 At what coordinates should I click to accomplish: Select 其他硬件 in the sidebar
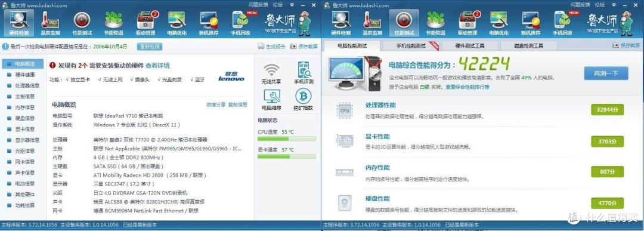coord(23,195)
